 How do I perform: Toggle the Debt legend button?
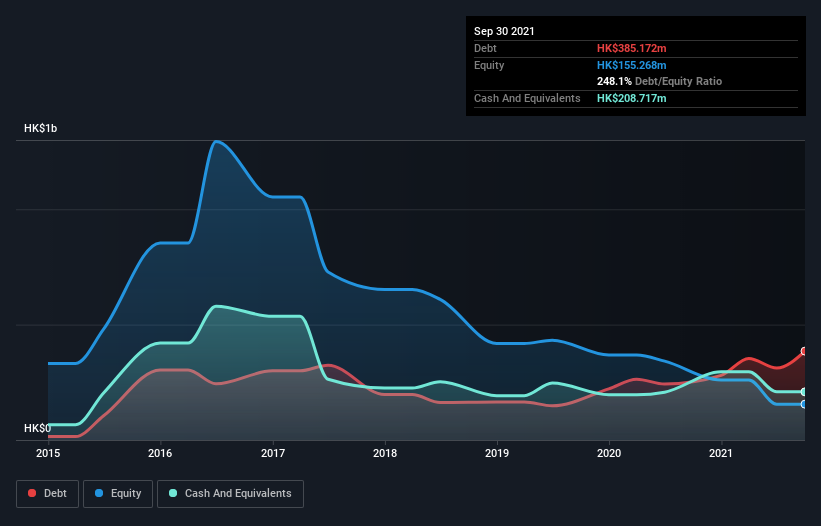[47, 494]
